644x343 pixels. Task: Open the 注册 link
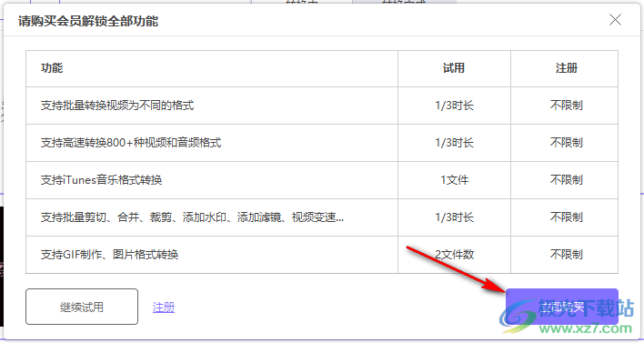point(164,308)
